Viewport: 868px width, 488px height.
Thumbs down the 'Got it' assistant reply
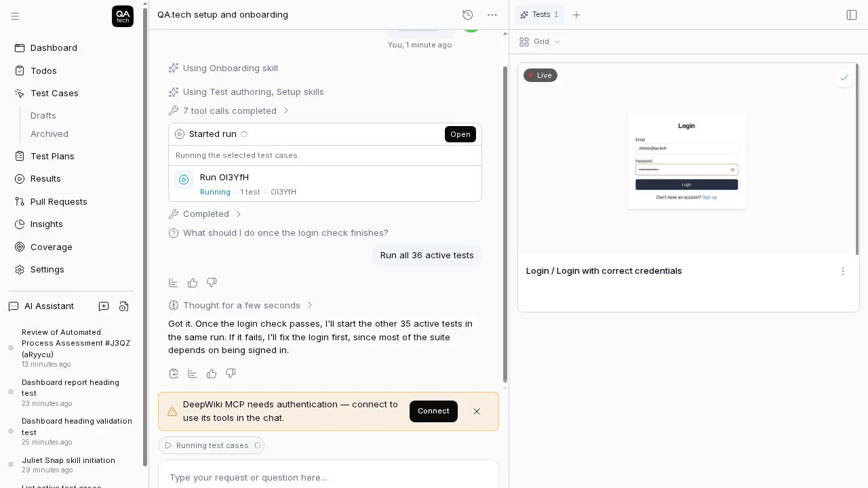[231, 373]
